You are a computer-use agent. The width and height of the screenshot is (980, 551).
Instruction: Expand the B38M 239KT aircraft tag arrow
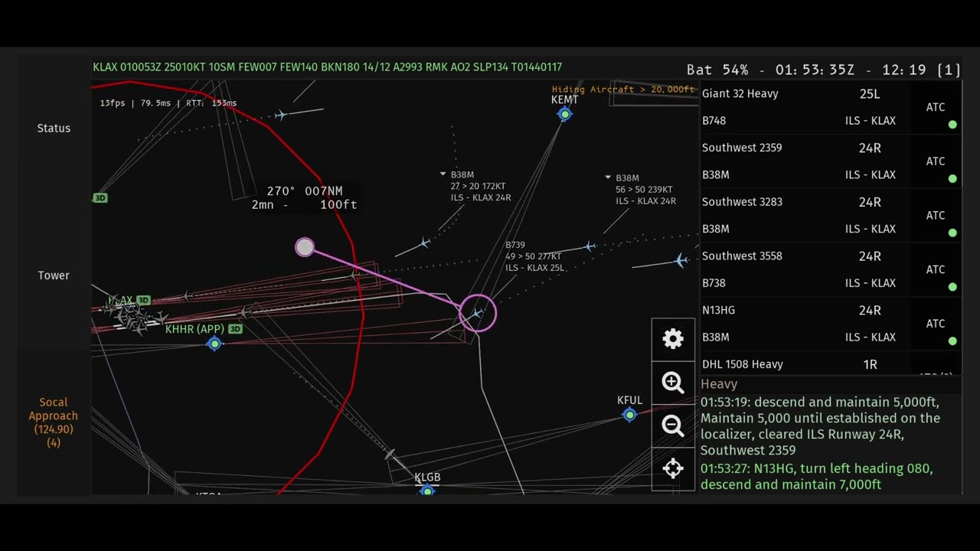pos(608,178)
